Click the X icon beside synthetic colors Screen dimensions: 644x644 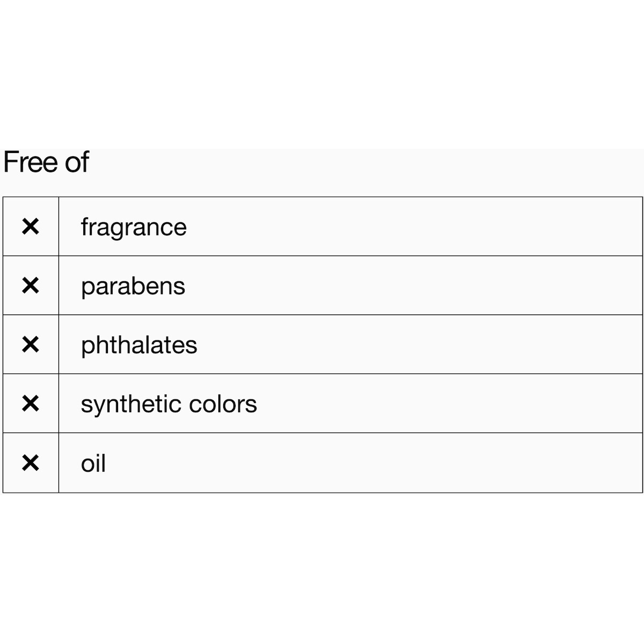pos(31,404)
